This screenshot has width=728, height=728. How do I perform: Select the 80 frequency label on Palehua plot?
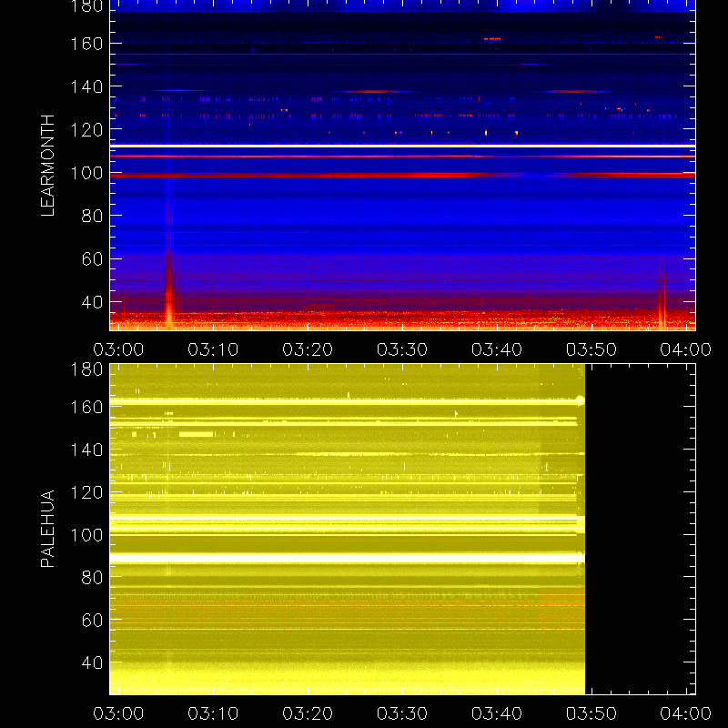click(92, 578)
